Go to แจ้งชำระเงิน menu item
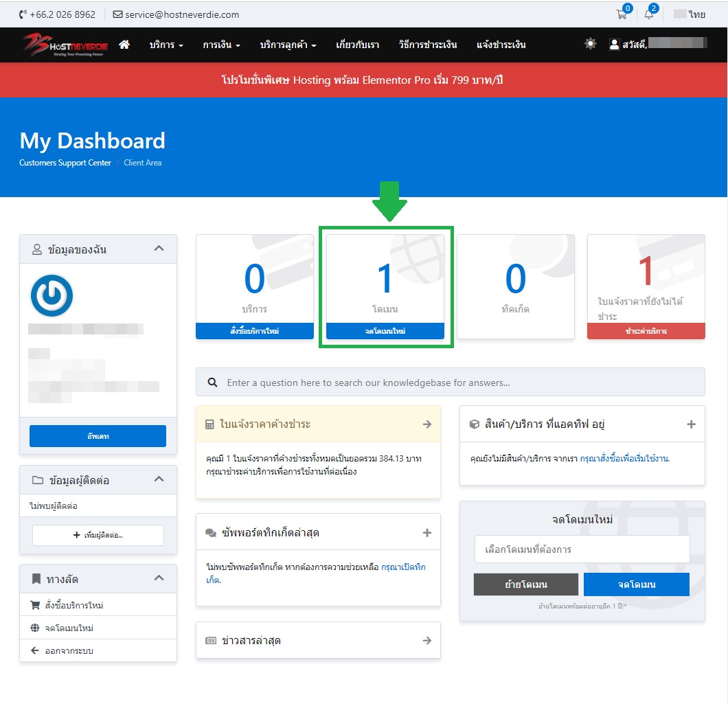Image resolution: width=728 pixels, height=706 pixels. pos(501,45)
